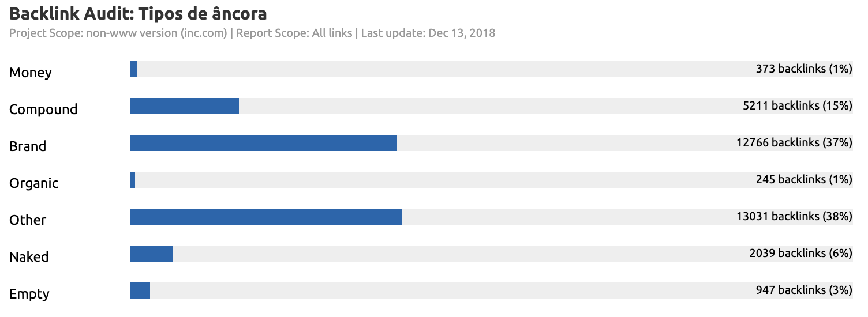Click the Empty category label

tap(29, 294)
